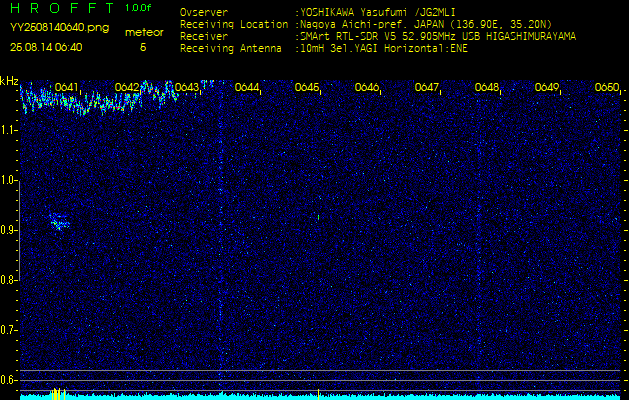This screenshot has width=629, height=400.
Task: Click the cyan signal-level strip at the bottom
Action: [x=320, y=397]
